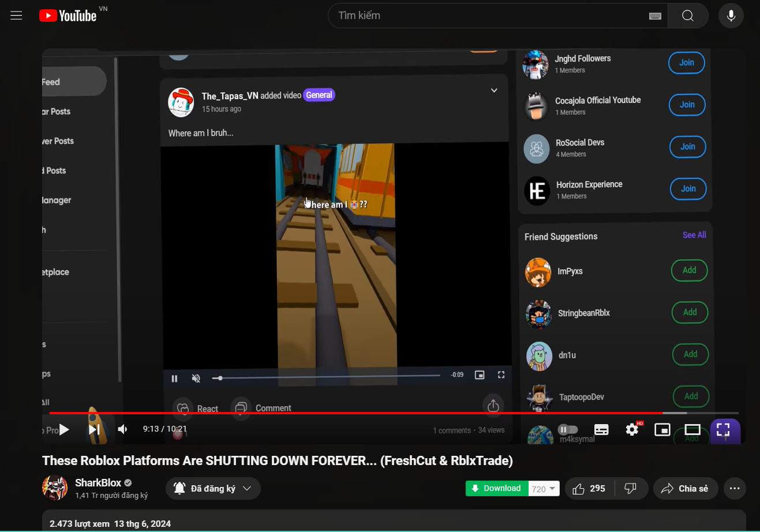Join the Cocajola Official Youtube group

pyautogui.click(x=687, y=105)
